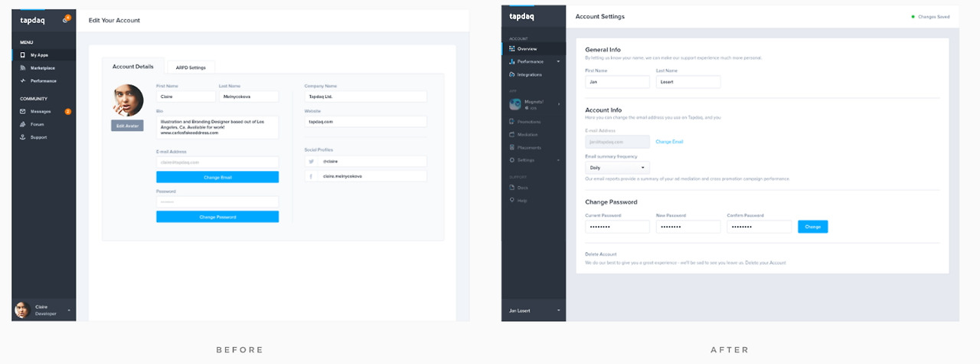Select Marketplace in Before menu
This screenshot has width=980, height=364.
tap(44, 68)
